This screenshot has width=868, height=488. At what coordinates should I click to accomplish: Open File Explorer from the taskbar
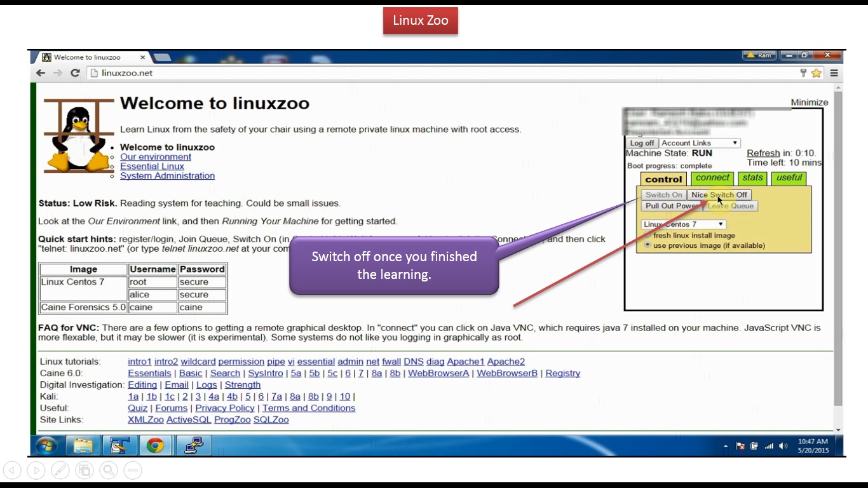point(83,445)
